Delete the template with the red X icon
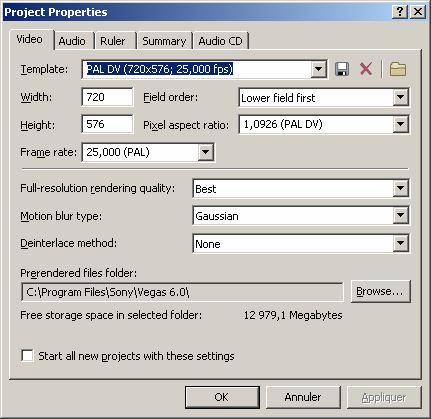This screenshot has width=431, height=419. pyautogui.click(x=366, y=69)
